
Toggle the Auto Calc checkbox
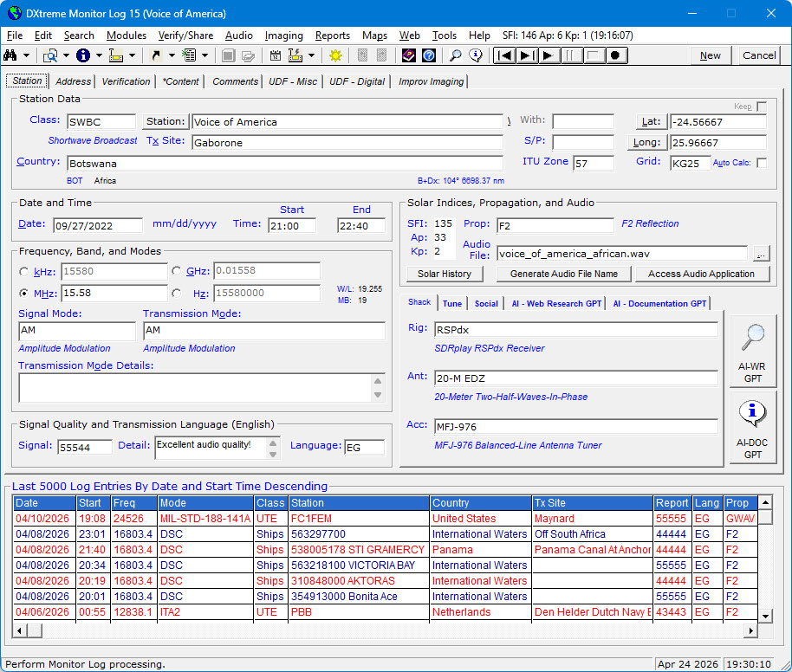tap(761, 163)
